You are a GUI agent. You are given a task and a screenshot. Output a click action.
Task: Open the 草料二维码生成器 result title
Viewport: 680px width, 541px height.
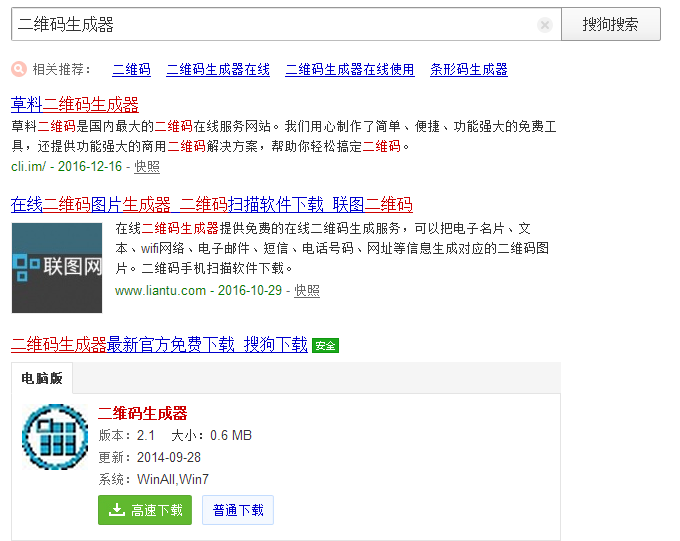coord(75,105)
